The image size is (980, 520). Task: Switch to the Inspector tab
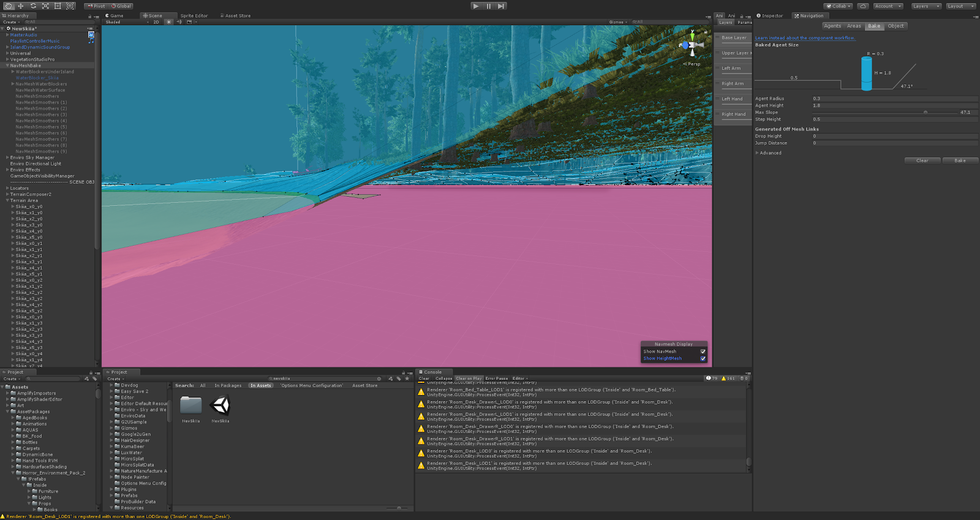(x=769, y=16)
